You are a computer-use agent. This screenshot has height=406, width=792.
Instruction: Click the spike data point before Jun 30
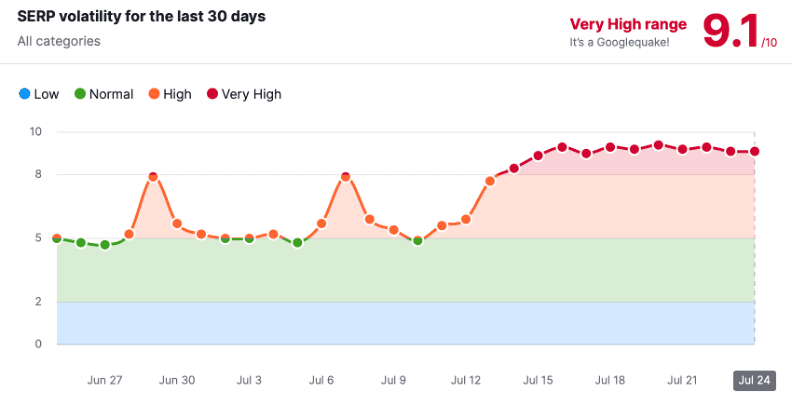[153, 177]
